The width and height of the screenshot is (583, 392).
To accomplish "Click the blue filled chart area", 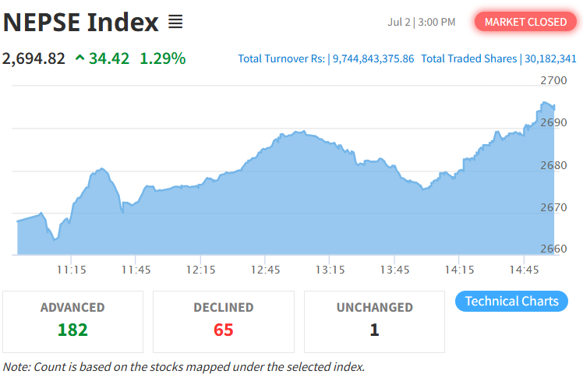I will 285,208.
